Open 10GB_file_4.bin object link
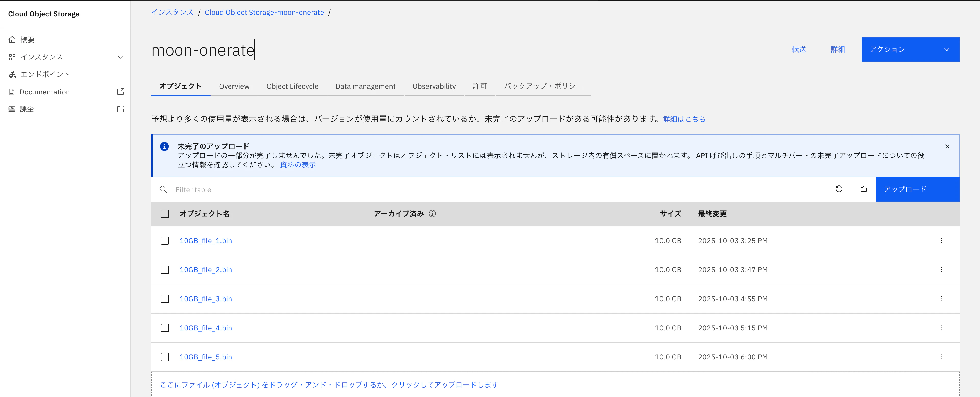Screen dimensions: 980x397 coord(206,328)
